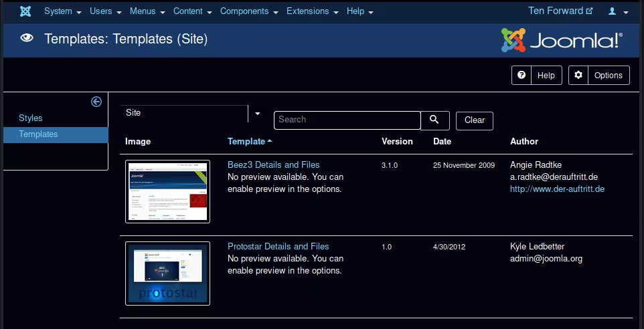Click the gear Options icon

[579, 76]
